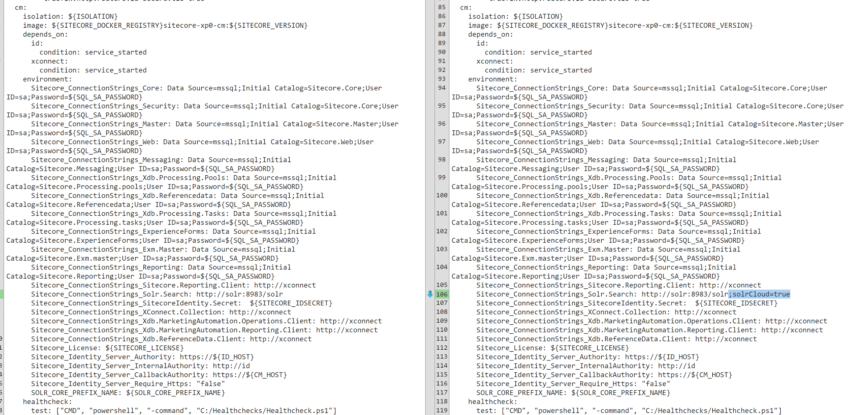Viewport: 868px width, 415px height.
Task: Click 'isolation: ${ISOLATION}' in the right pane
Action: click(x=516, y=16)
